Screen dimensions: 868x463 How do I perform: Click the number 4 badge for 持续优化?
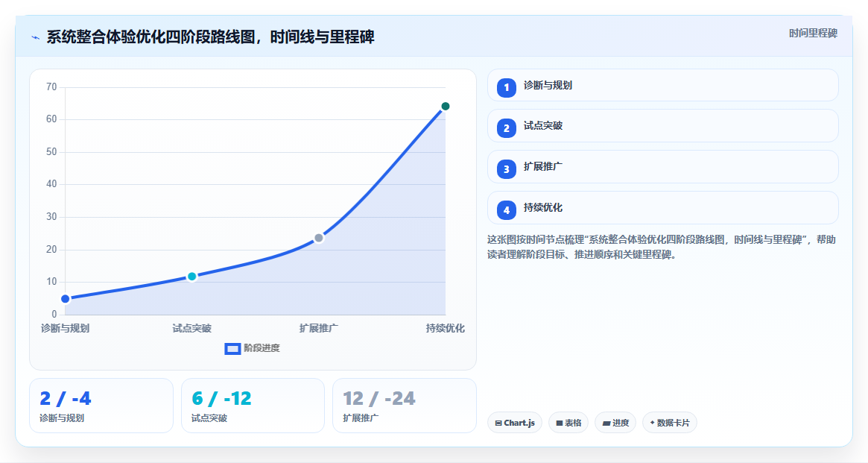506,210
